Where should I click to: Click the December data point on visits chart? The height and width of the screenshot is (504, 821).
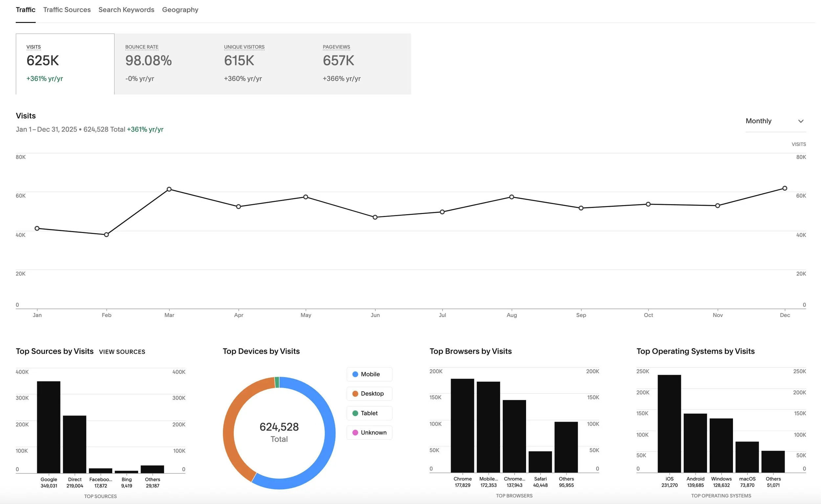point(785,188)
